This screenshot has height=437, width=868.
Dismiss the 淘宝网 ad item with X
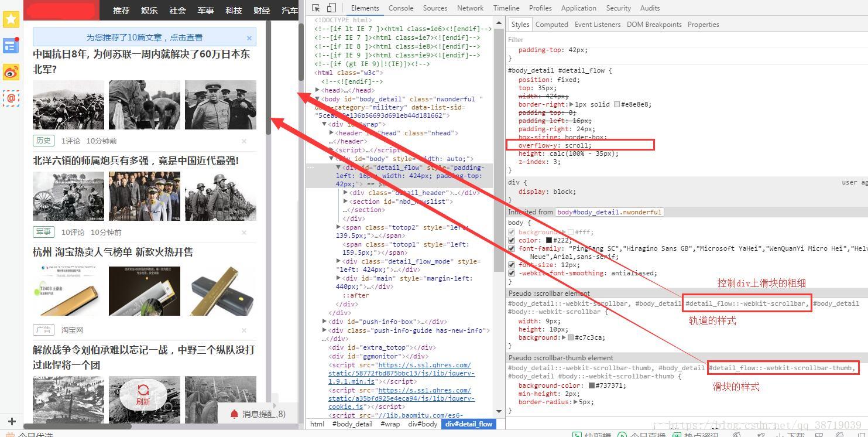click(244, 330)
